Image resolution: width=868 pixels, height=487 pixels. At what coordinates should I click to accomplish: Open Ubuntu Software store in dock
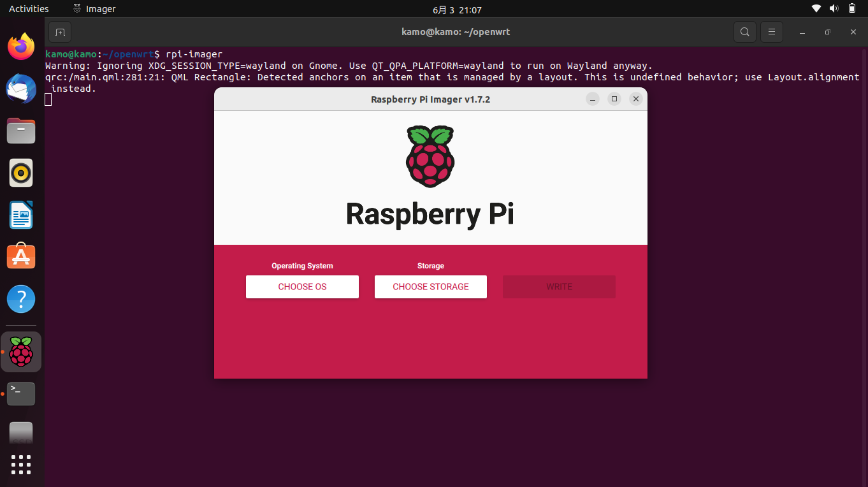[x=21, y=256]
